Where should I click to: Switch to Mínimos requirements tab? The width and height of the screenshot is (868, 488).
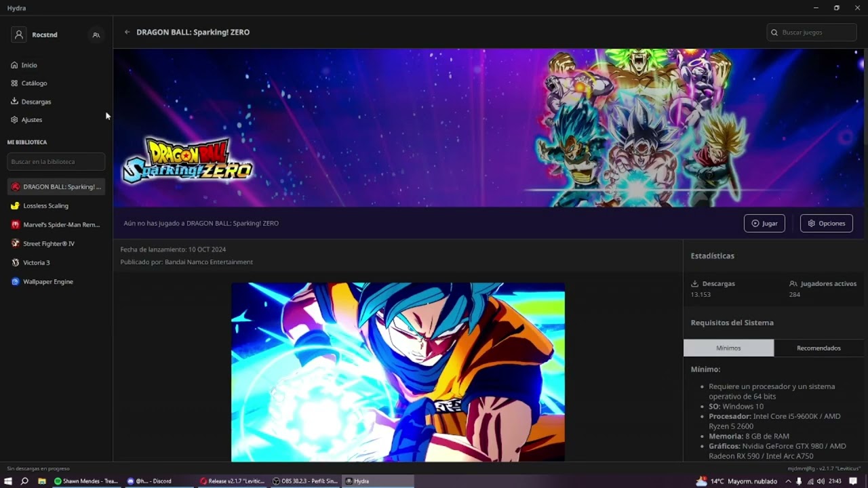coord(728,348)
